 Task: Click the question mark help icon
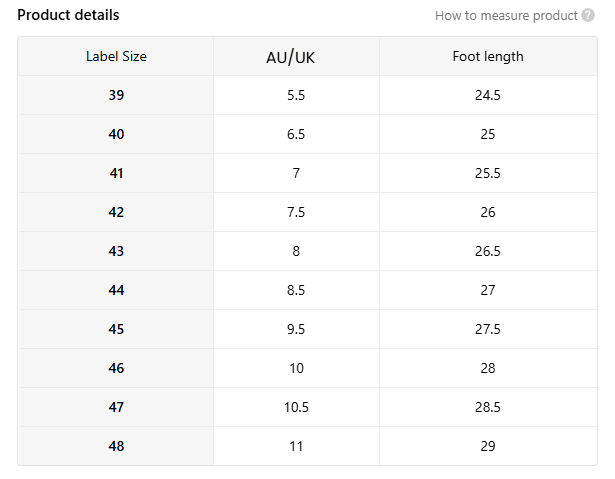588,15
